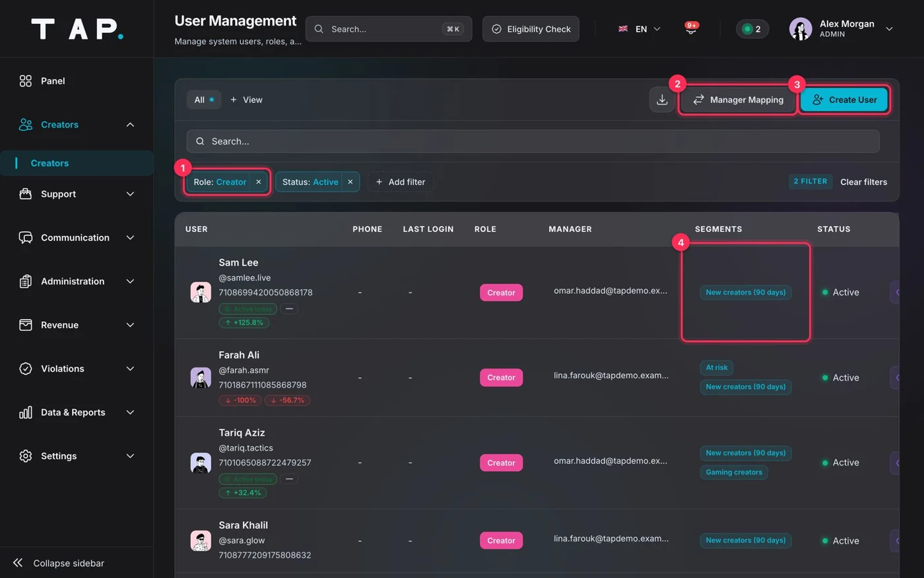Click the Violations checkmark icon

[x=26, y=369]
